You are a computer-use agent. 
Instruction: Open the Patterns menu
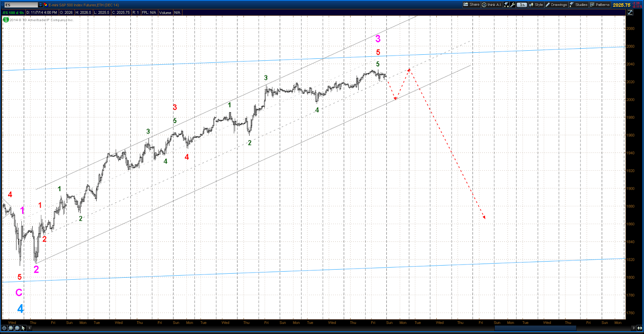600,5
